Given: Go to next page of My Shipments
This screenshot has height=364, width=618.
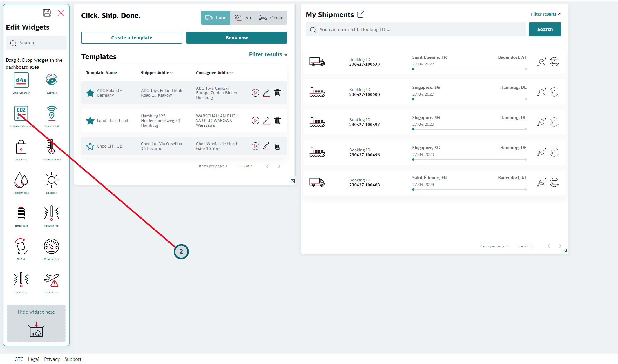Looking at the screenshot, I should [x=560, y=246].
